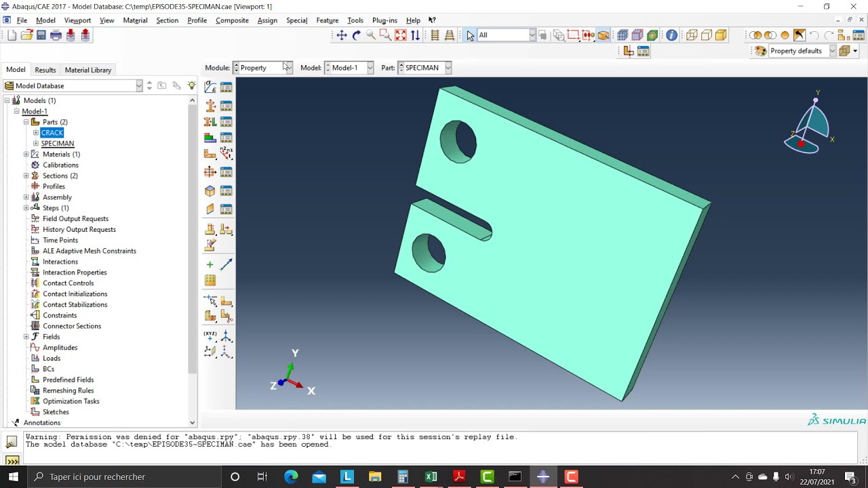Viewport: 868px width, 488px height.
Task: Open the Composite menu
Action: (x=232, y=20)
